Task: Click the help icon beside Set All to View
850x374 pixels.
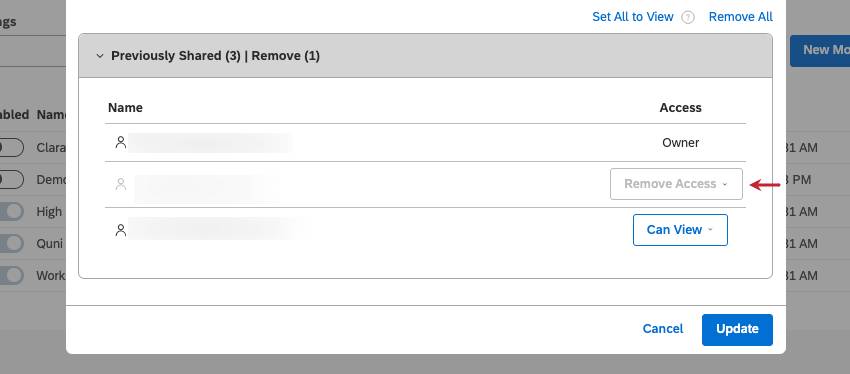Action: point(688,17)
